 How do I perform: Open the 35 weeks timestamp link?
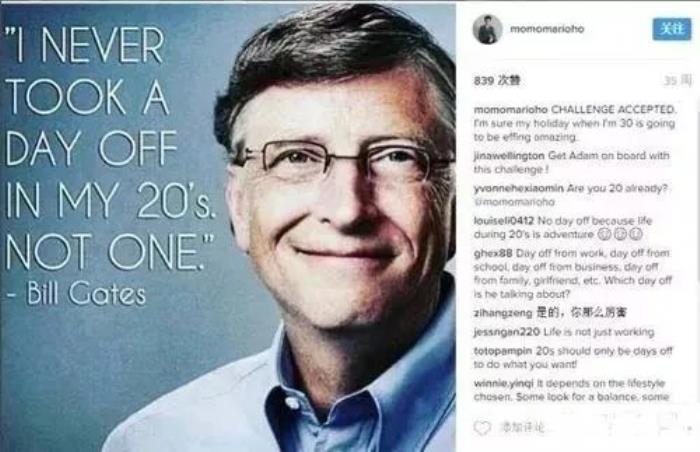pyautogui.click(x=678, y=80)
